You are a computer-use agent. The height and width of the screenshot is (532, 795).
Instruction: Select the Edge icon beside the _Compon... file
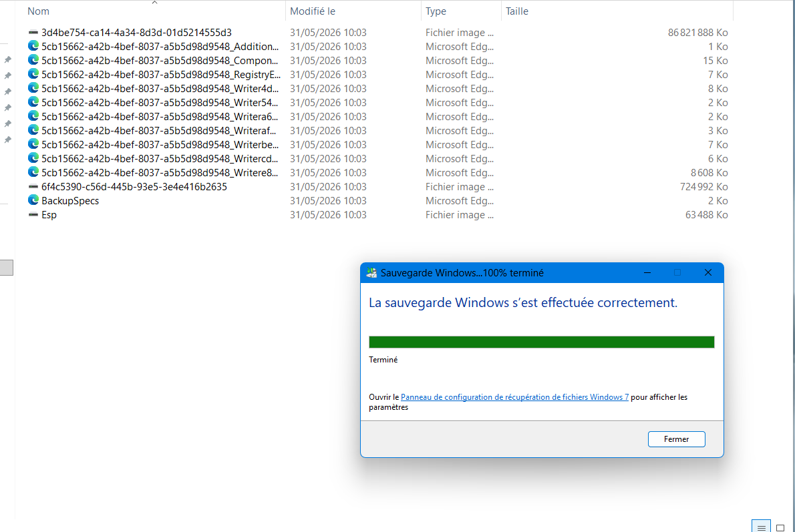point(33,60)
